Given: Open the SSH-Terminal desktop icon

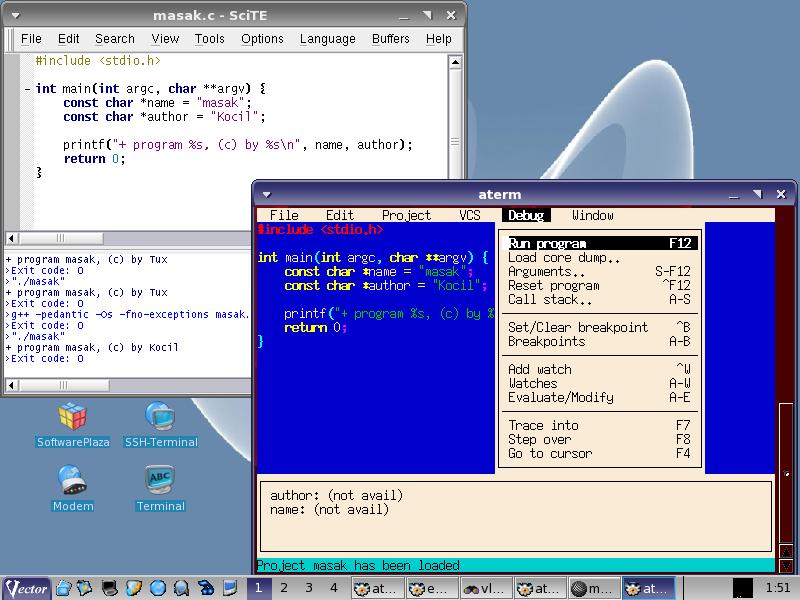Looking at the screenshot, I should coord(160,417).
